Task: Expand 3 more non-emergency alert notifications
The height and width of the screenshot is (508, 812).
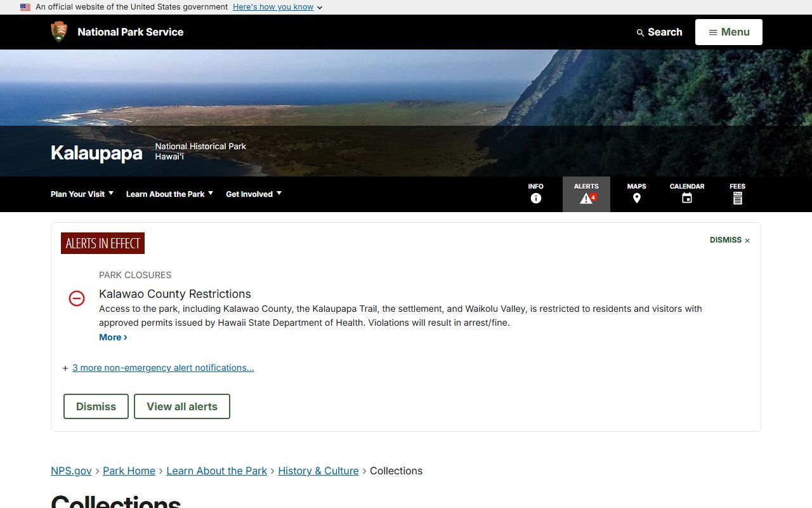Action: tap(163, 368)
